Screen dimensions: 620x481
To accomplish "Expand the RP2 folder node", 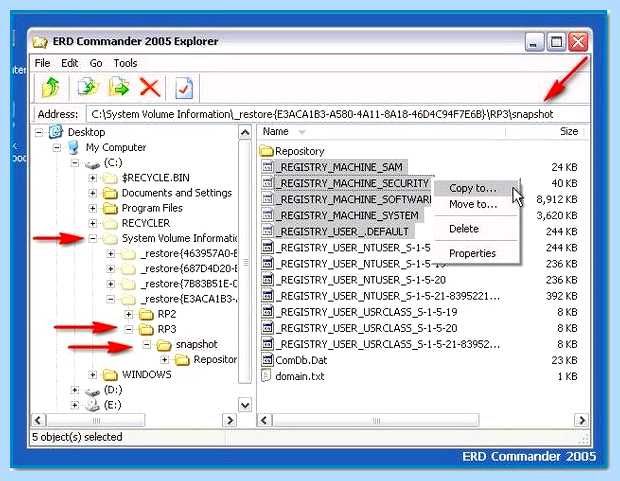I will click(129, 314).
